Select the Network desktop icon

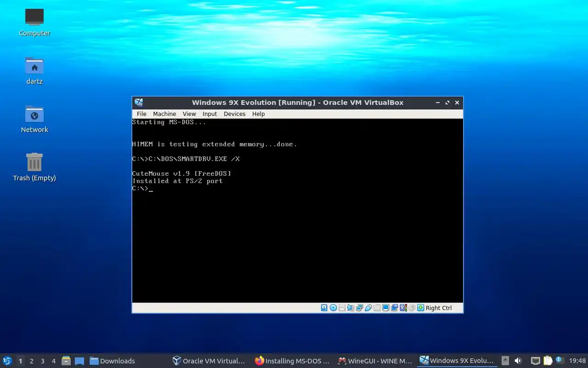[x=34, y=119]
